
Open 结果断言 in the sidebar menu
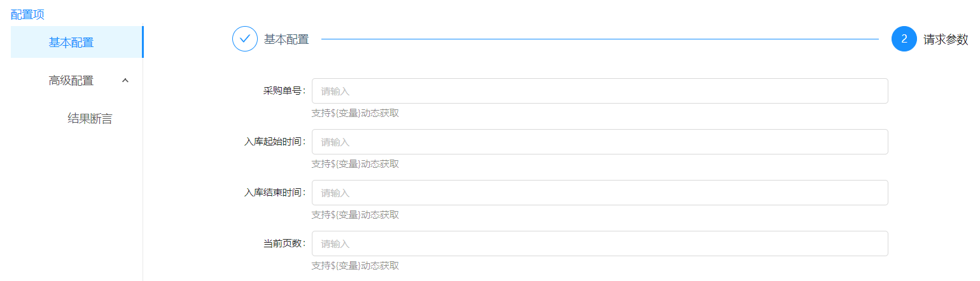click(x=90, y=119)
